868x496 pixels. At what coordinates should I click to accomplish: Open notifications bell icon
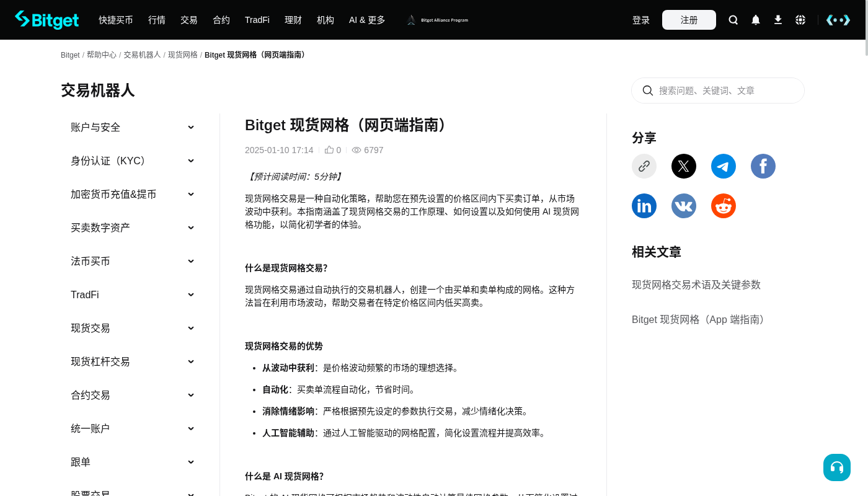point(756,20)
